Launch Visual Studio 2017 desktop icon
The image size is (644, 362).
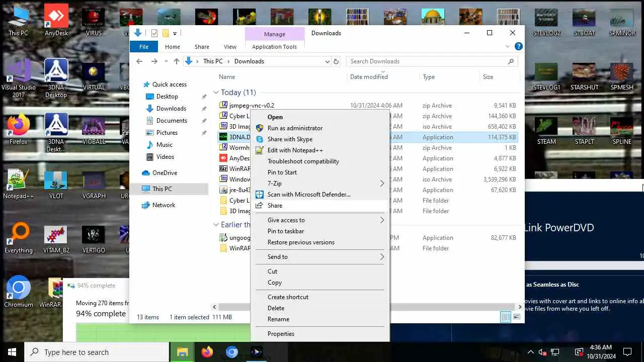[19, 78]
